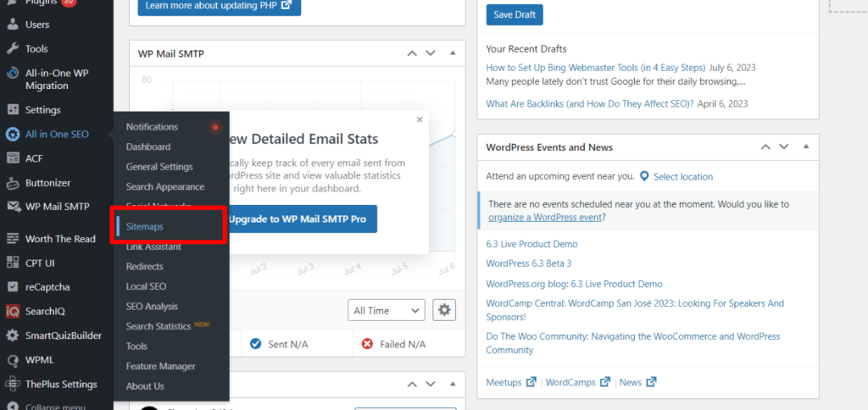
Task: Open SEO Analysis submenu item
Action: 152,306
